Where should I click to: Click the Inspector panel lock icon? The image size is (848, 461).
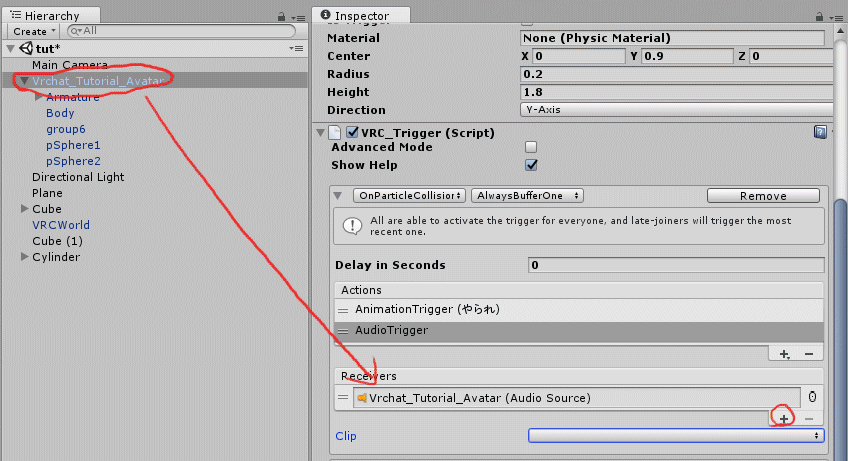[x=820, y=17]
